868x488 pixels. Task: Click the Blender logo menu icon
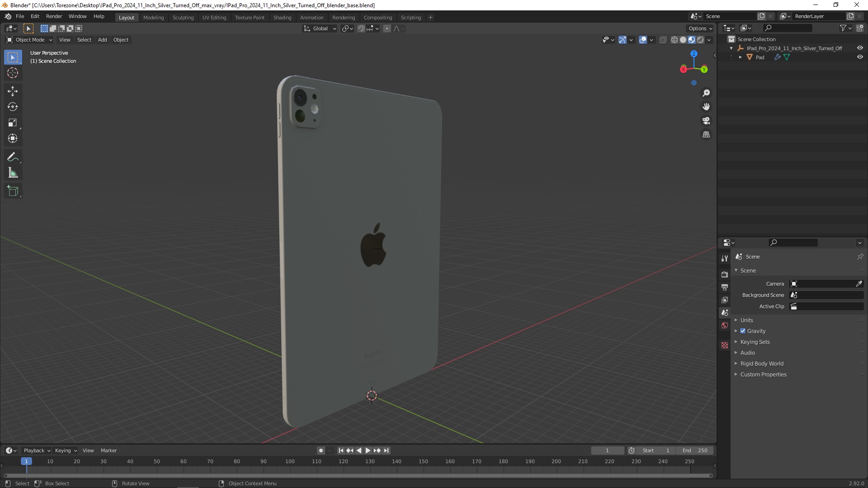(x=8, y=16)
